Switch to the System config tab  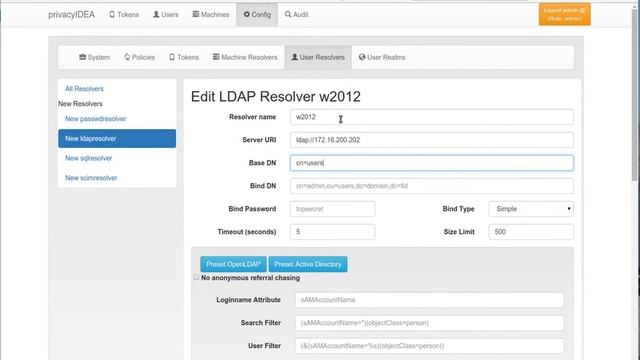point(94,58)
